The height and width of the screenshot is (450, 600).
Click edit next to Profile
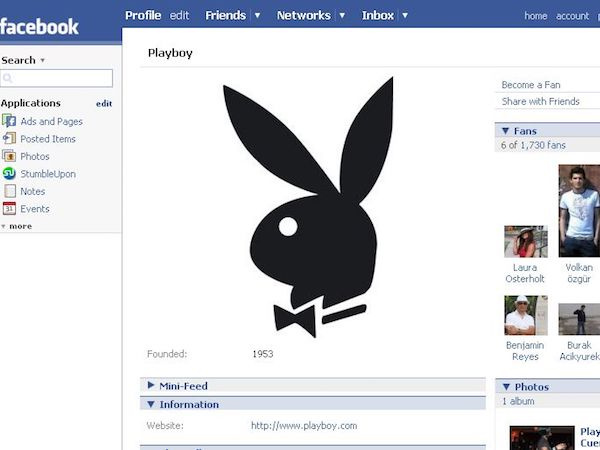(x=179, y=15)
